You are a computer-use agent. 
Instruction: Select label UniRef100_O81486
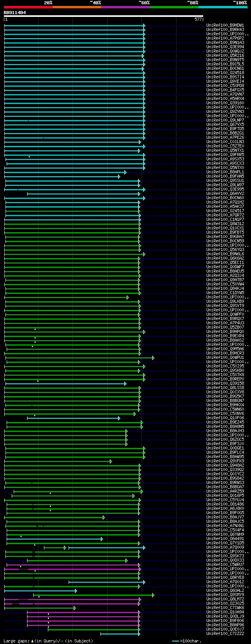click(x=225, y=504)
